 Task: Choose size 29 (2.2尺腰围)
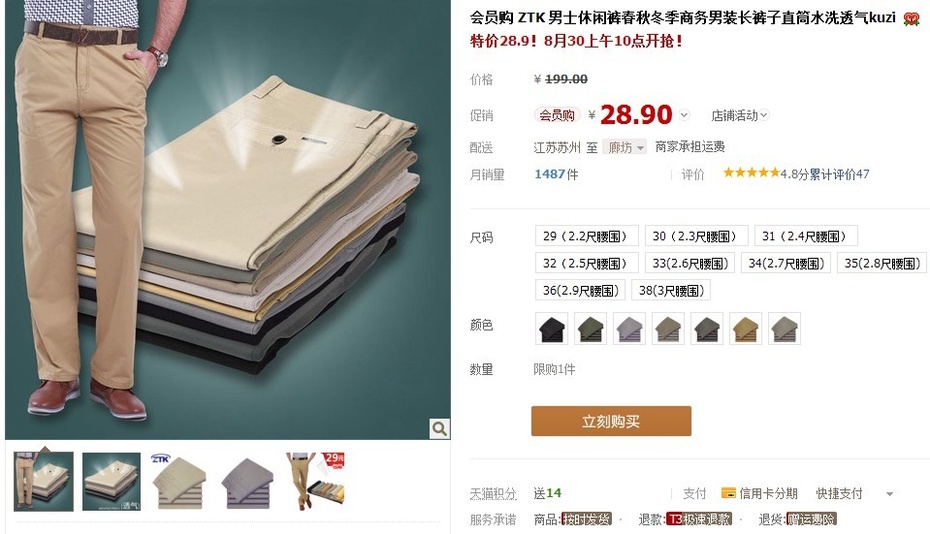click(x=586, y=236)
